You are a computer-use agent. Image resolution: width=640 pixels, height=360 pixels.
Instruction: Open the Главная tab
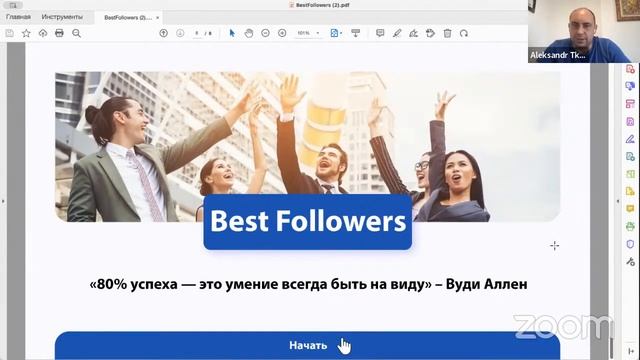point(18,17)
